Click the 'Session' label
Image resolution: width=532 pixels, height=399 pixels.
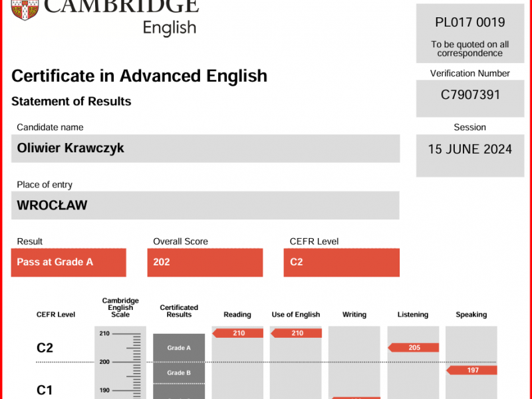(470, 127)
